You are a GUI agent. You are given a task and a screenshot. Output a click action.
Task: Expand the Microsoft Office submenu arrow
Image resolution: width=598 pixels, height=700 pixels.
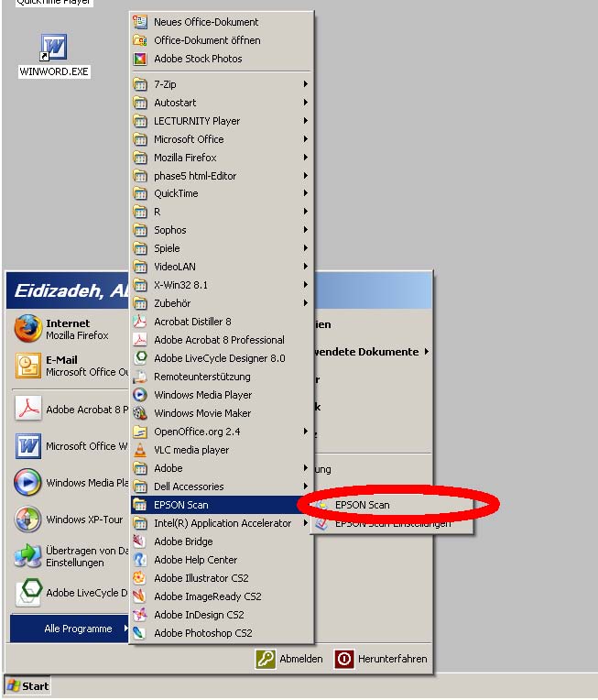point(305,139)
